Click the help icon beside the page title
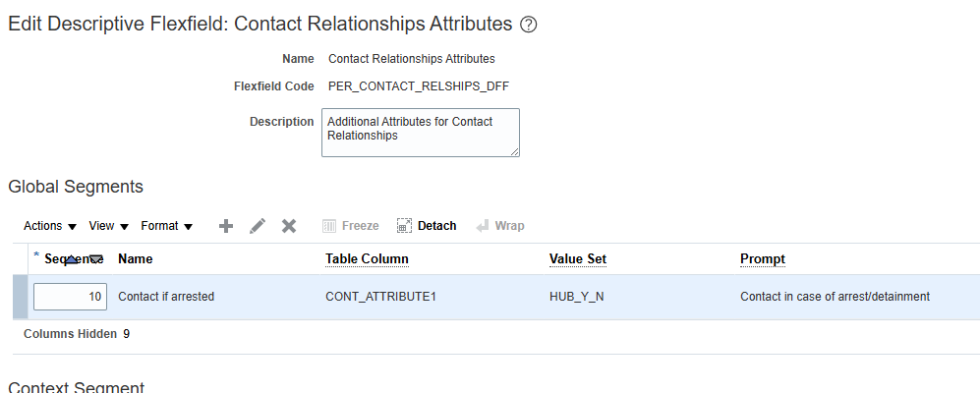980x393 pixels. point(529,25)
